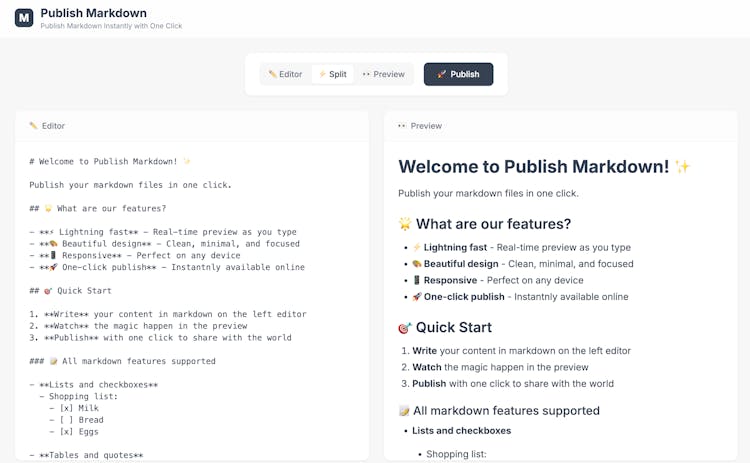Click the eyes icon on Preview tab

pos(366,74)
